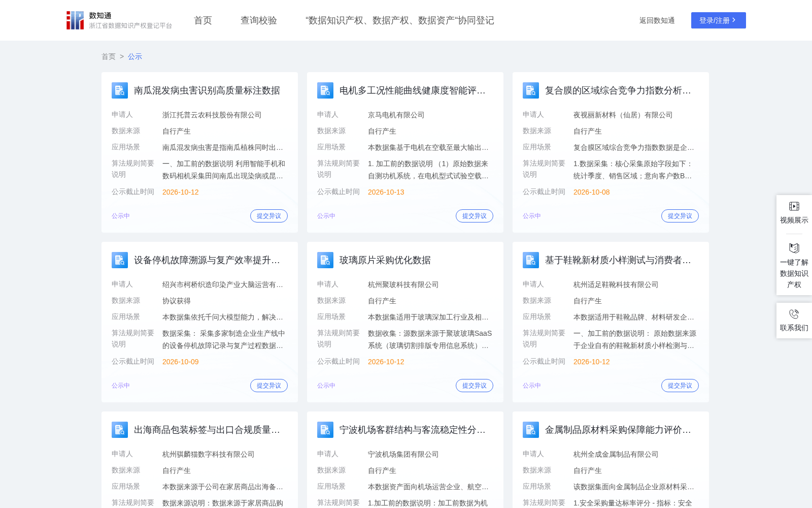
Task: Submit objection on 设备停机故障溯源 card
Action: tap(269, 386)
